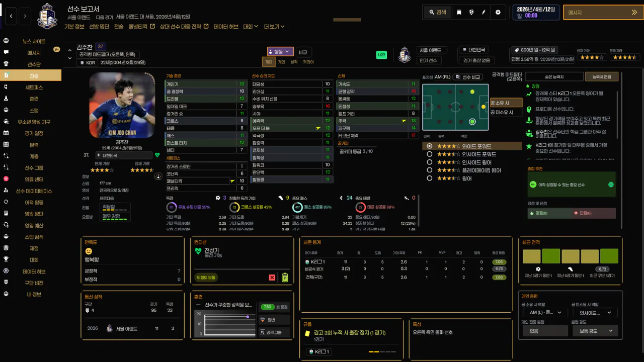Click the 단점(6) button
The image size is (644, 362).
pos(593,213)
